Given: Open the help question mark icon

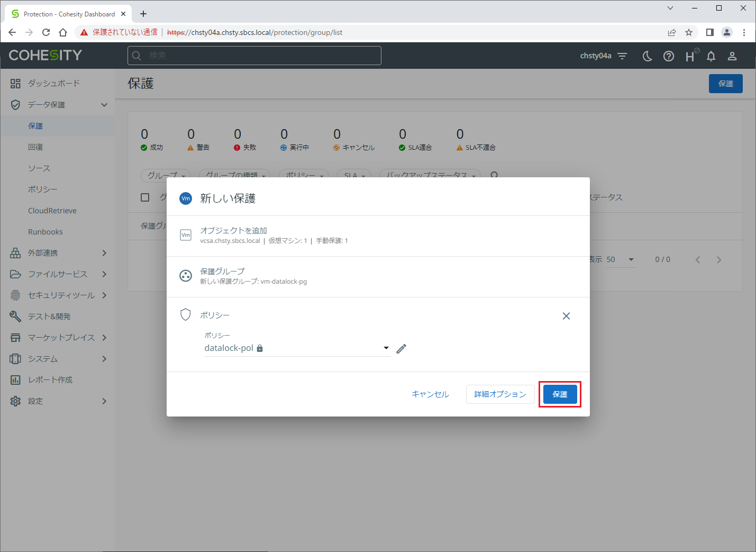Looking at the screenshot, I should (669, 56).
